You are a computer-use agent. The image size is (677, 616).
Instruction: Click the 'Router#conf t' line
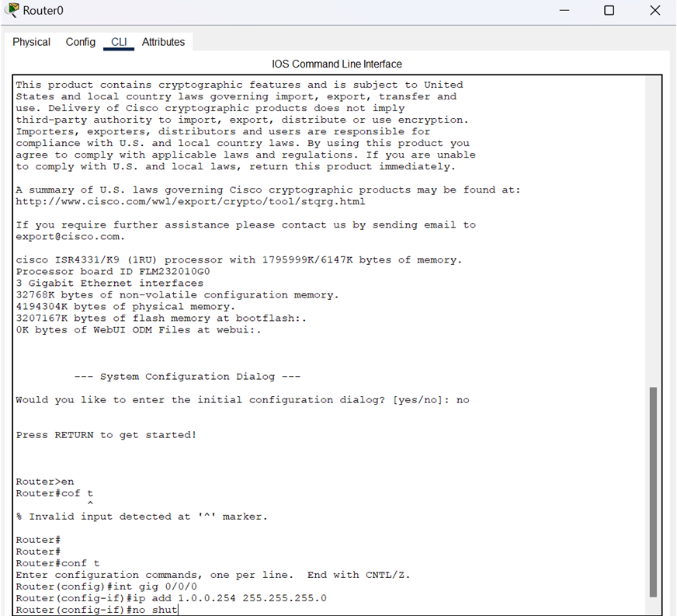click(58, 563)
